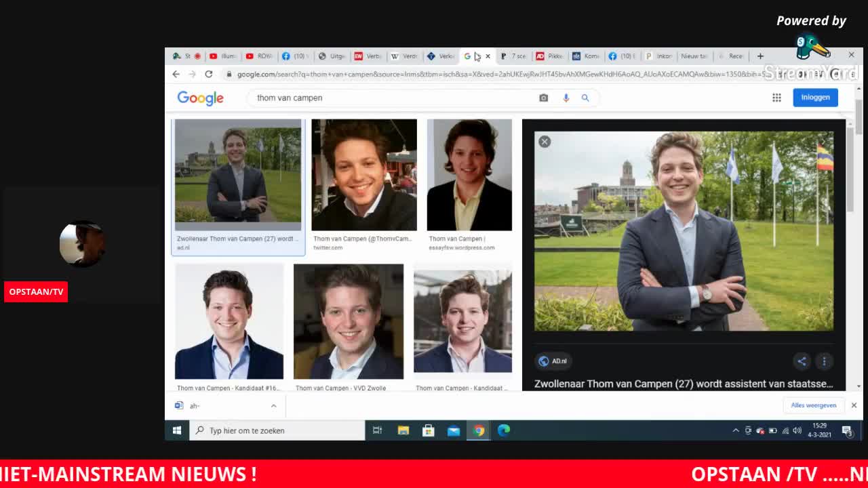The height and width of the screenshot is (488, 868).
Task: Click the magnifier search button
Action: tap(585, 98)
